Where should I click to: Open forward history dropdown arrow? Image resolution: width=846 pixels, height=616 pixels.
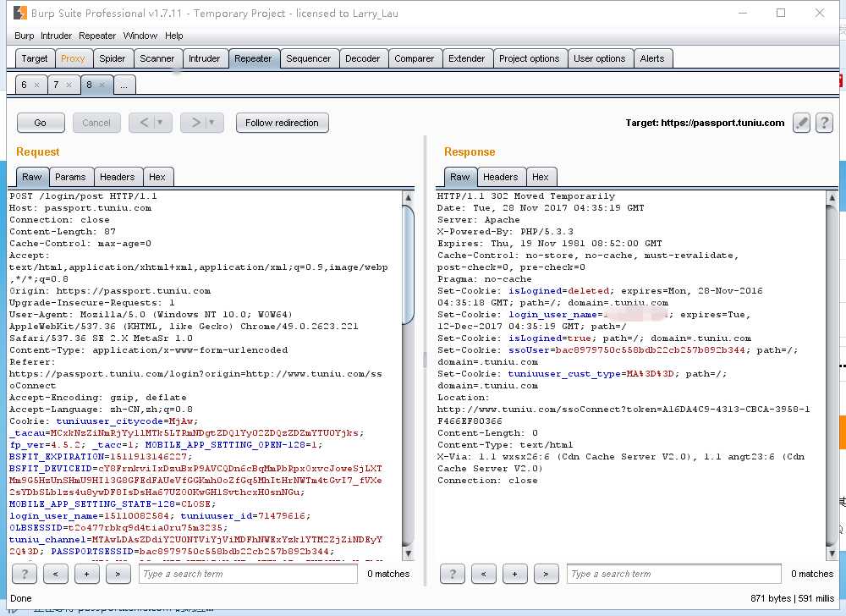212,123
